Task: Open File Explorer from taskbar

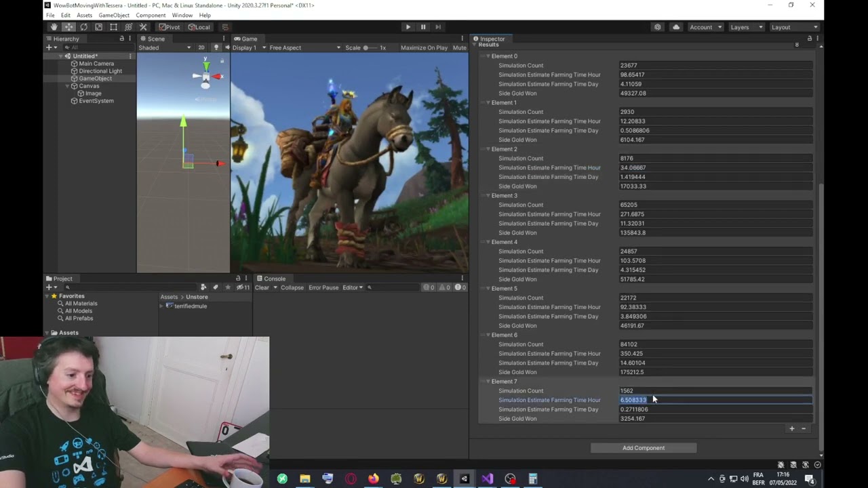Action: 305,479
